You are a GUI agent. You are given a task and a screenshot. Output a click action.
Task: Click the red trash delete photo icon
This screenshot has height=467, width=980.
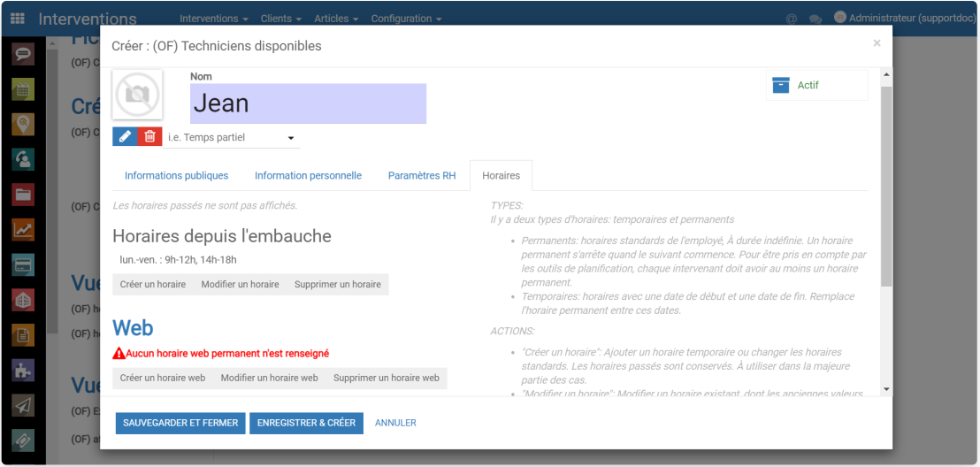click(149, 136)
